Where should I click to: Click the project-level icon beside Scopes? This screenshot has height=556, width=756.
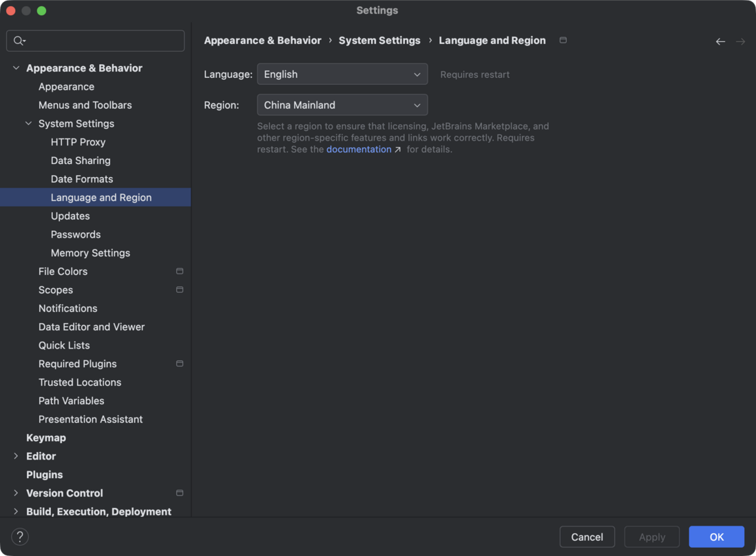click(x=180, y=290)
